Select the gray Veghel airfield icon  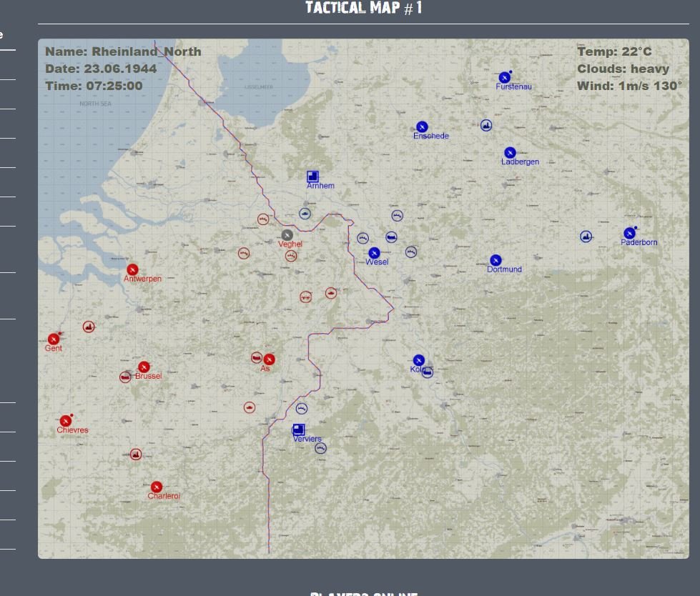(x=287, y=235)
